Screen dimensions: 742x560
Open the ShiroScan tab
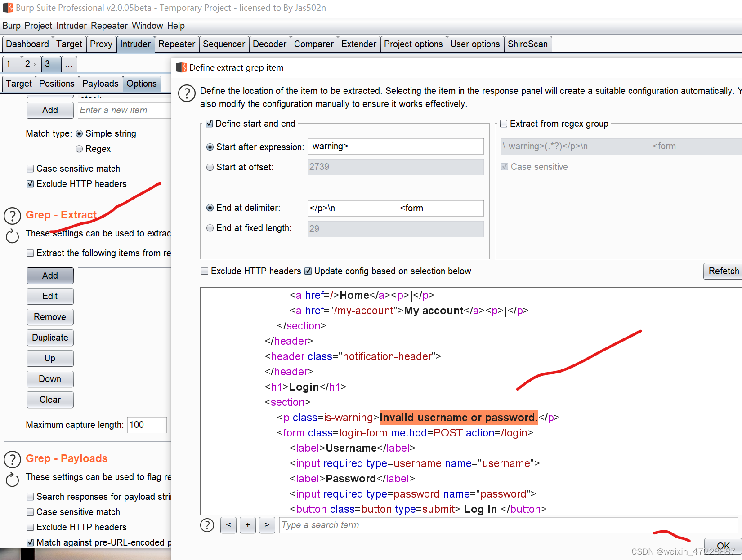pos(528,44)
